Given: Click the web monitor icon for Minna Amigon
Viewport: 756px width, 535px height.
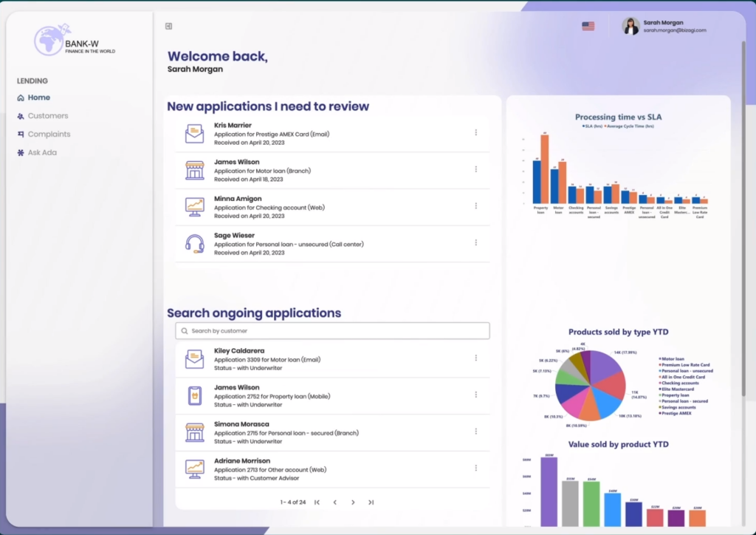Looking at the screenshot, I should pyautogui.click(x=194, y=207).
